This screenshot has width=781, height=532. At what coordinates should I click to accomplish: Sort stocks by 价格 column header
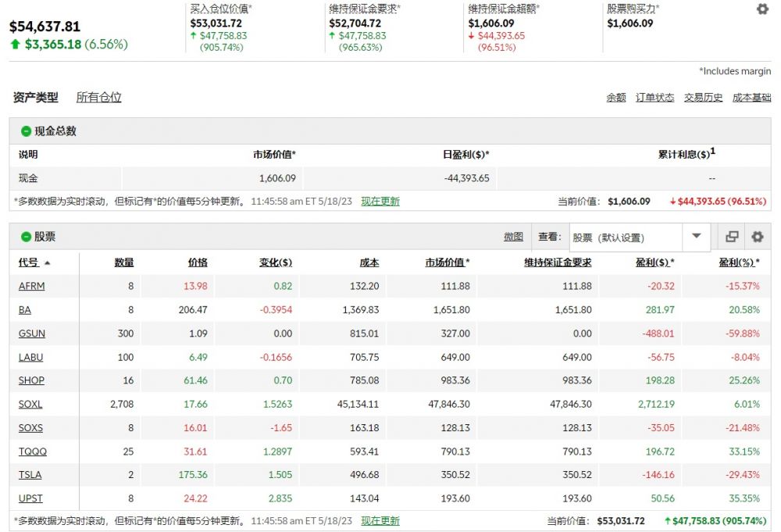(x=198, y=262)
